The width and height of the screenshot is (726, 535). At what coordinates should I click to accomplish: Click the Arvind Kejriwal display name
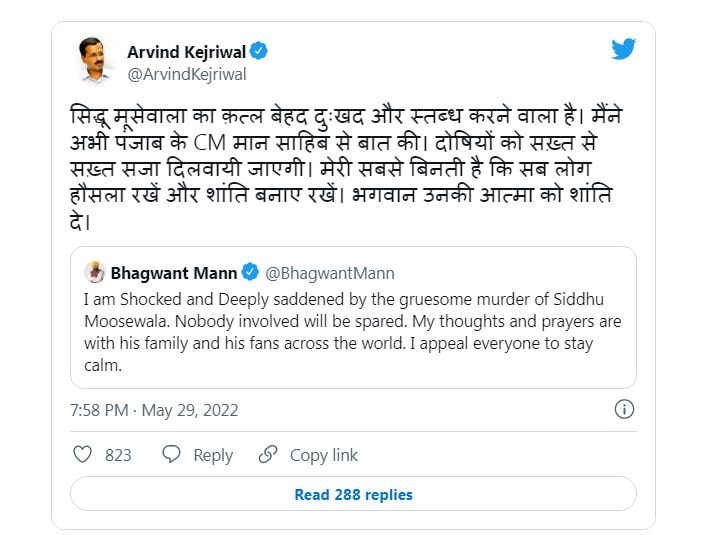click(187, 52)
